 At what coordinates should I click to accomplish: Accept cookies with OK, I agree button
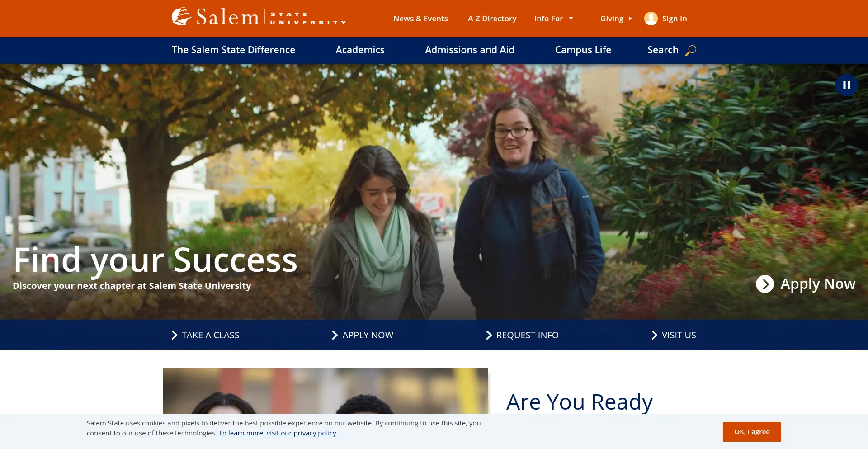pos(751,432)
